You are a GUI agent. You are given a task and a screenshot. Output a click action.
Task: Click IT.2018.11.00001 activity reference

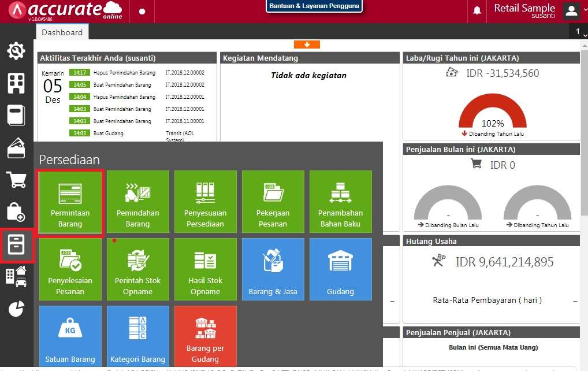[185, 121]
